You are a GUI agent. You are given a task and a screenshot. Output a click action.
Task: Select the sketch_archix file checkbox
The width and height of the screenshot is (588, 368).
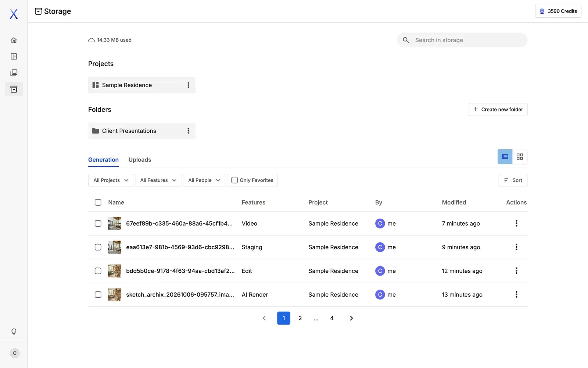pyautogui.click(x=98, y=294)
